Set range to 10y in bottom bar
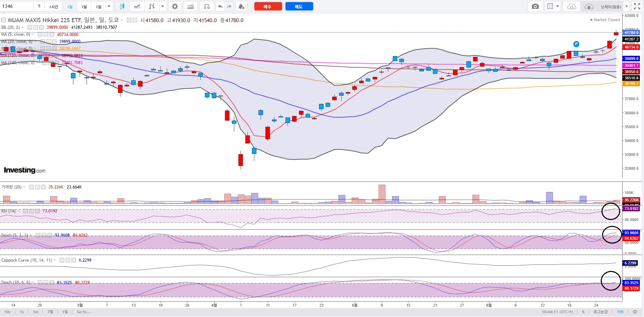This screenshot has width=644, height=317. [8, 312]
